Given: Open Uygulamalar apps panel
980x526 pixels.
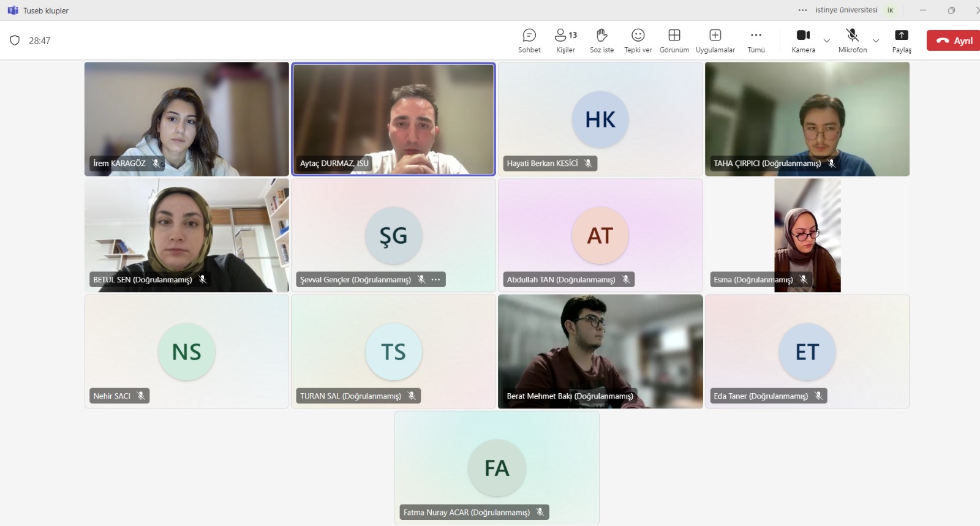Looking at the screenshot, I should point(715,40).
